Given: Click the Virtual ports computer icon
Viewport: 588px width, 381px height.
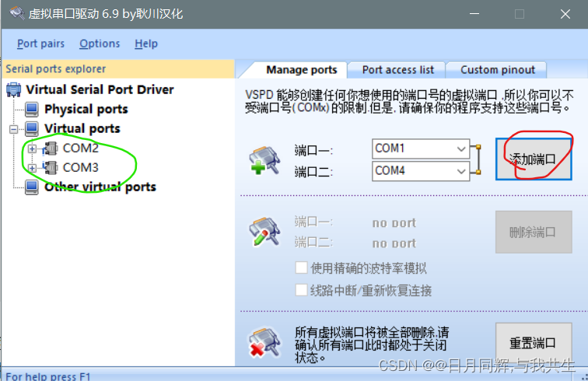Looking at the screenshot, I should click(x=32, y=128).
